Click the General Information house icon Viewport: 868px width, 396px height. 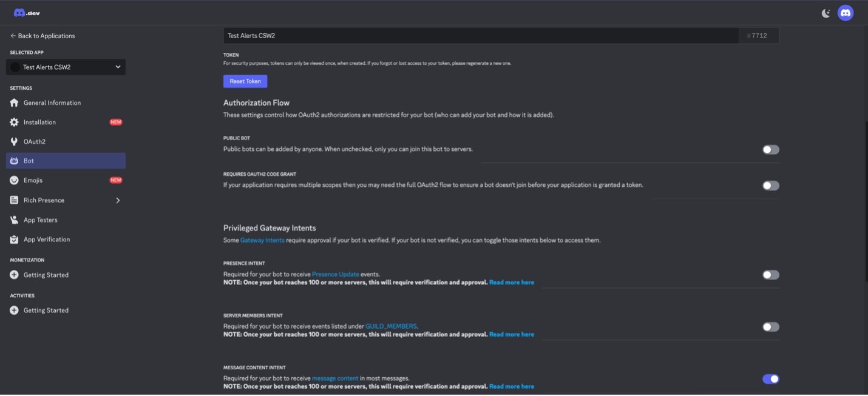(x=14, y=103)
